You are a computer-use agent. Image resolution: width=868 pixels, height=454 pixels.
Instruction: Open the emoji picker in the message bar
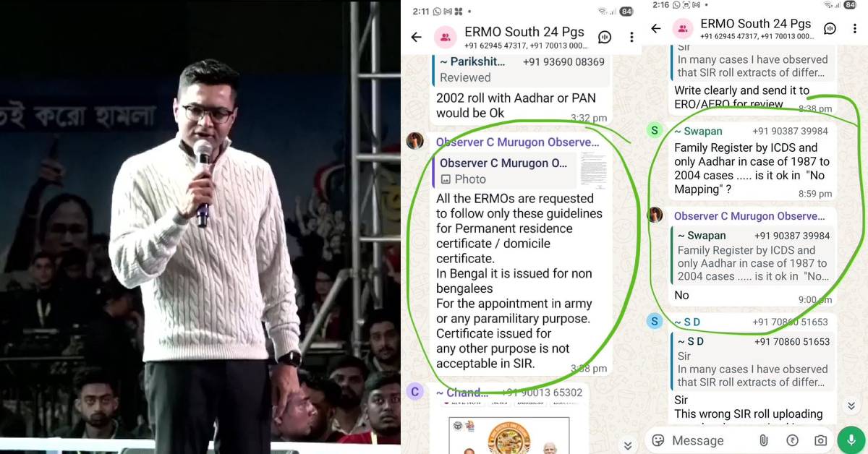658,440
